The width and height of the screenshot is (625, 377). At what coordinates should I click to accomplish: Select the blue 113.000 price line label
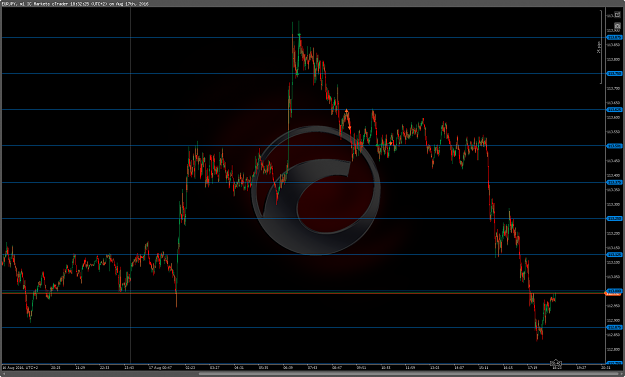(x=614, y=291)
